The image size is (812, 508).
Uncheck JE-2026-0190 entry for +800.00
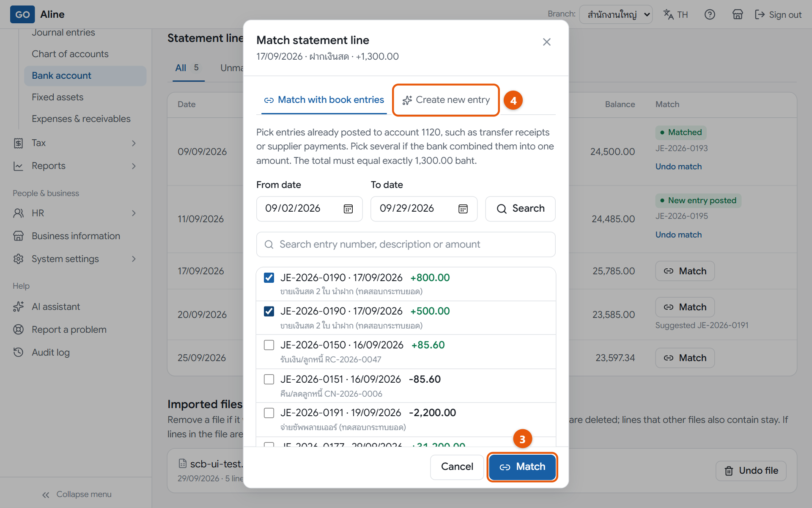(269, 278)
